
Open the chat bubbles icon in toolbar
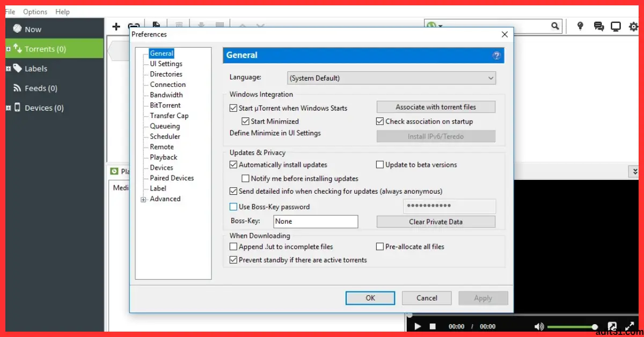point(598,26)
